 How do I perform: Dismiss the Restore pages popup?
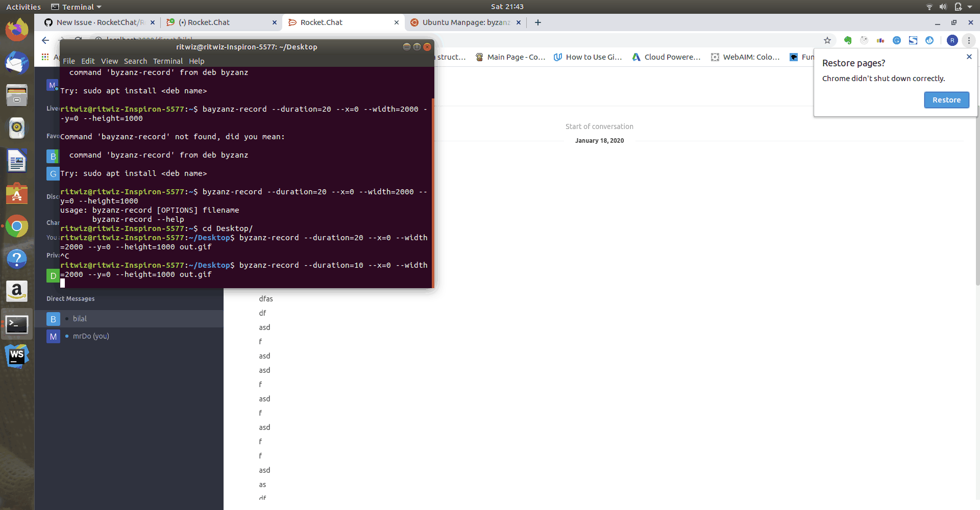tap(969, 57)
